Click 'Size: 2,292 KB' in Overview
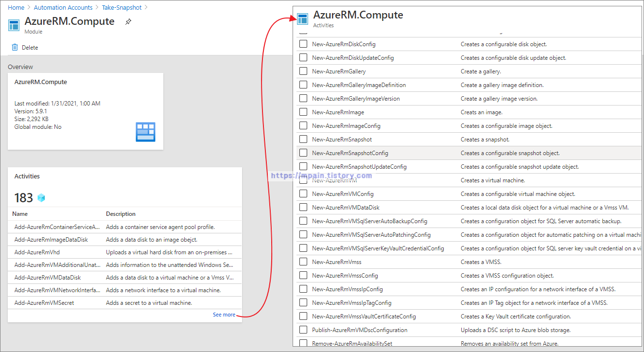Screen dimensions: 644x352 pos(32,119)
